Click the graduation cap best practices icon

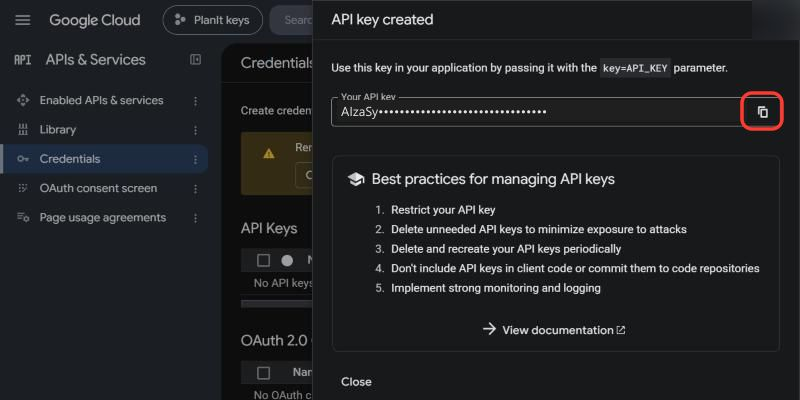coord(356,179)
